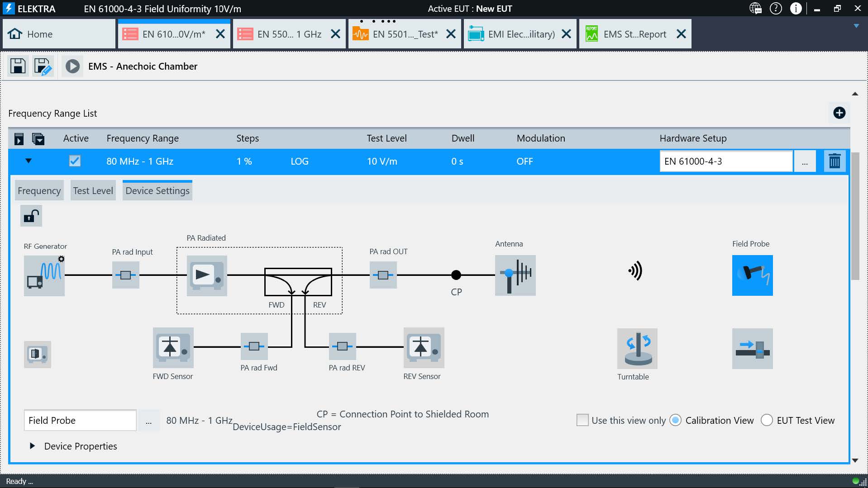Browse Hardware Setup with ellipsis button

804,161
